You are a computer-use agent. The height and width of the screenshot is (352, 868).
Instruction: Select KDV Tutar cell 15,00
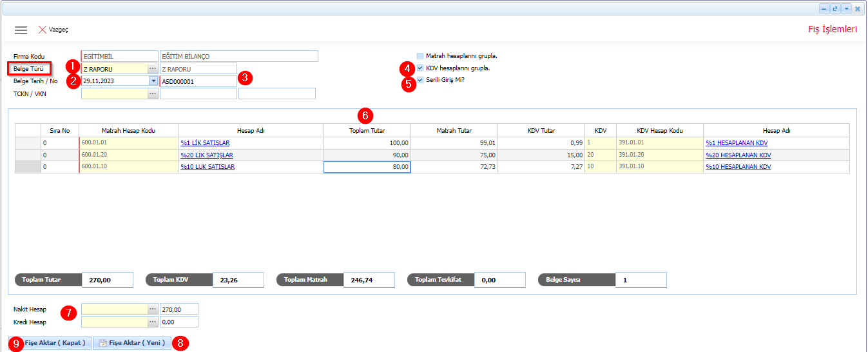pyautogui.click(x=541, y=155)
